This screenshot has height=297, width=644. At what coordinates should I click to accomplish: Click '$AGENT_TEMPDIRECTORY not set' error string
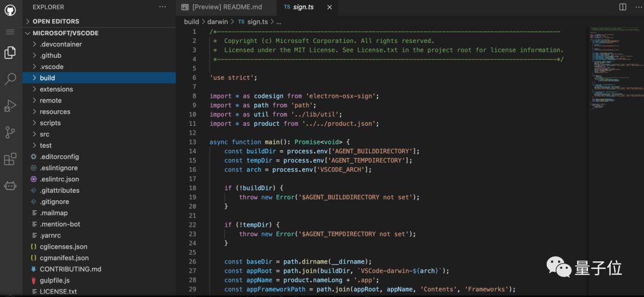point(355,234)
